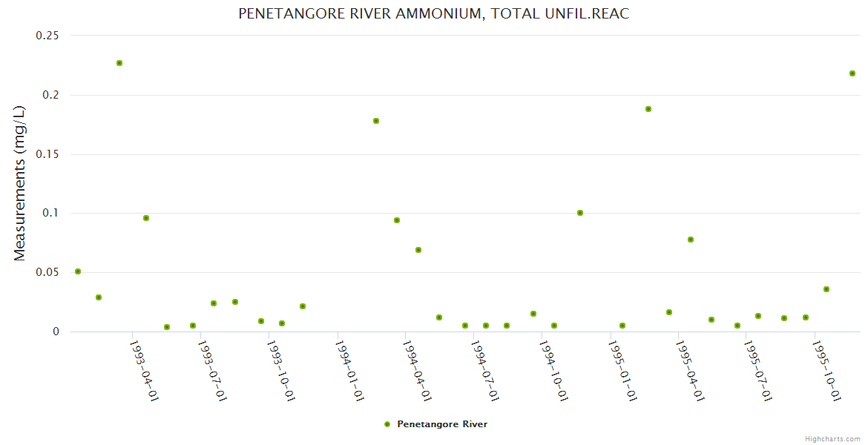This screenshot has height=445, width=868.
Task: Click the 0.15 y-axis tick label
Action: 48,154
